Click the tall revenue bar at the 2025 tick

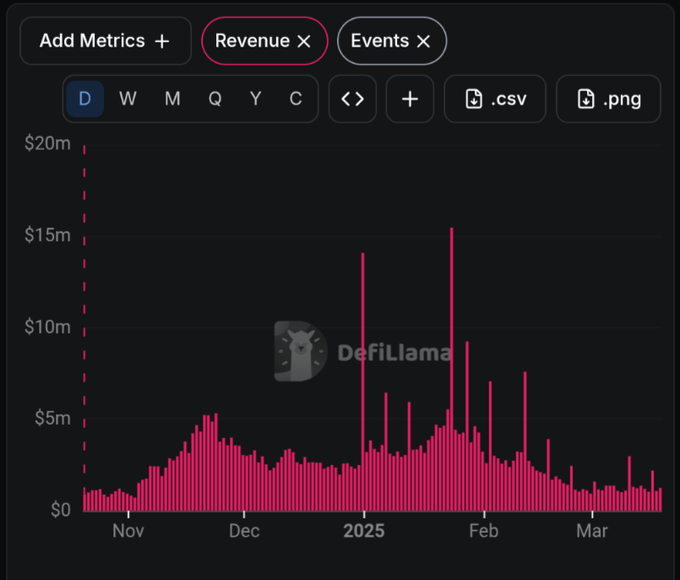coord(363,382)
